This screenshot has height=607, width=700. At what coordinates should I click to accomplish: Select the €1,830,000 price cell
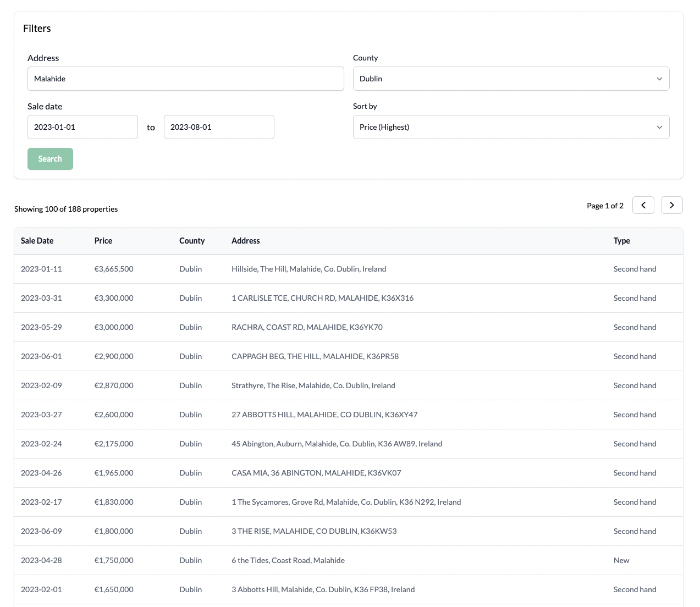tap(114, 502)
